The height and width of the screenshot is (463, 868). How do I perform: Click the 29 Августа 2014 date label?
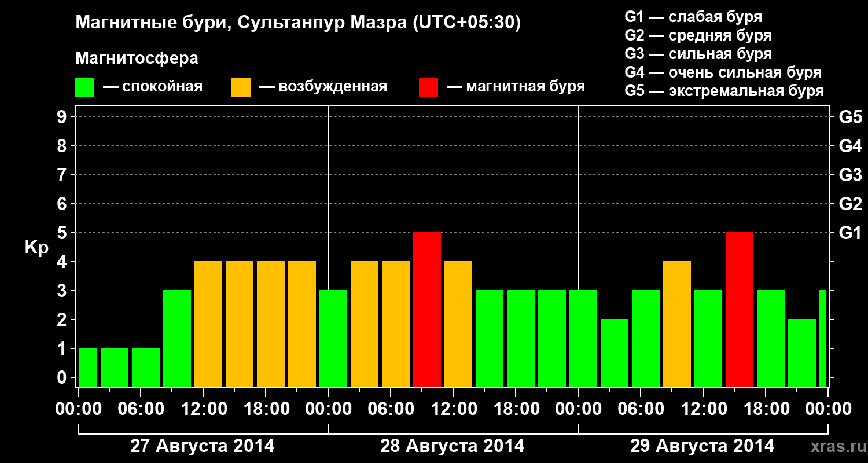point(703,446)
